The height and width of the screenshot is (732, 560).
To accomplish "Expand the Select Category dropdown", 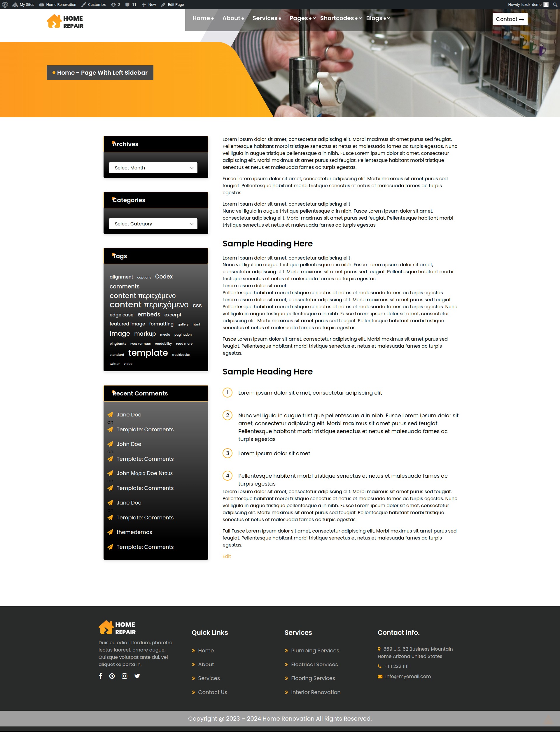I will click(154, 223).
